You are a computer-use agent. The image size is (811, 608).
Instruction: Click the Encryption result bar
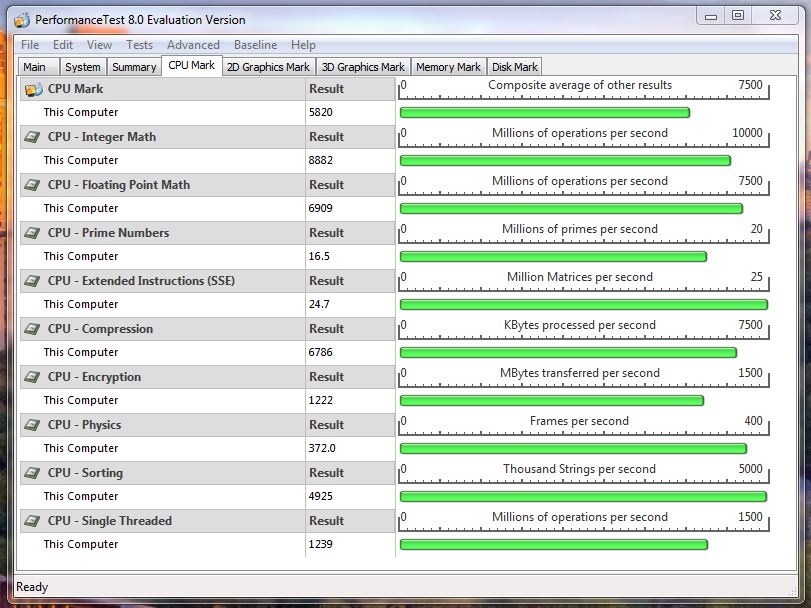click(552, 401)
